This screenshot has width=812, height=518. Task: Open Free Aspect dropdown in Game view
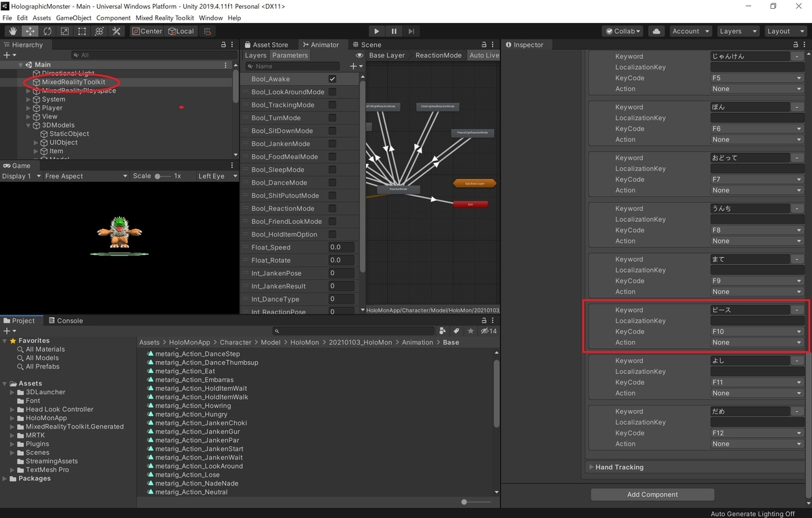click(85, 176)
